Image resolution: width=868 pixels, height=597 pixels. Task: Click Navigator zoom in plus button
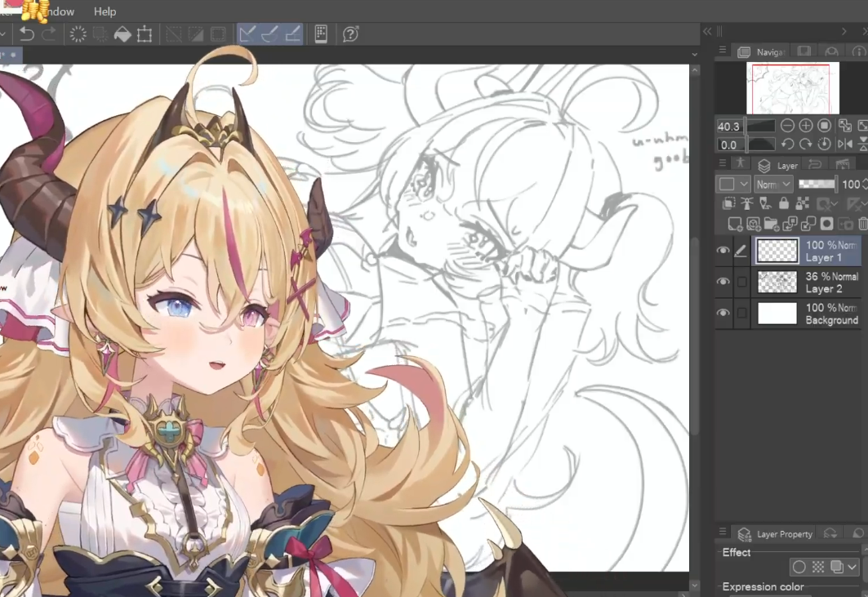pos(805,126)
